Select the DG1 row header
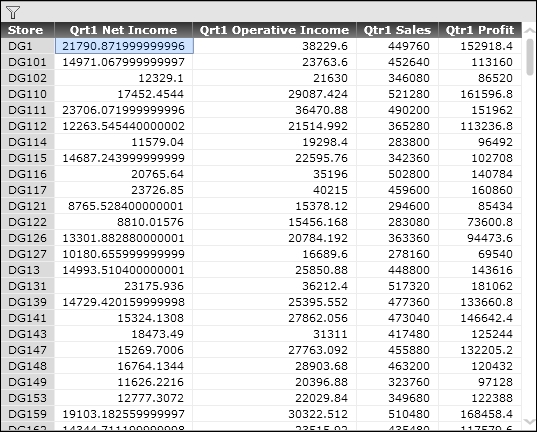537x432 pixels. click(x=27, y=46)
